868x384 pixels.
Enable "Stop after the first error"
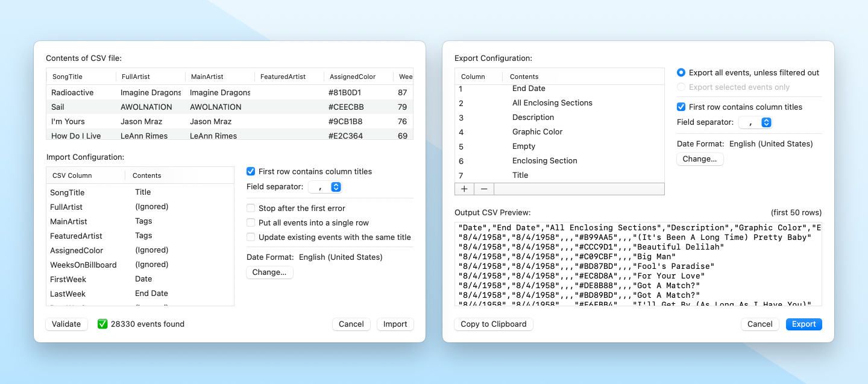251,208
